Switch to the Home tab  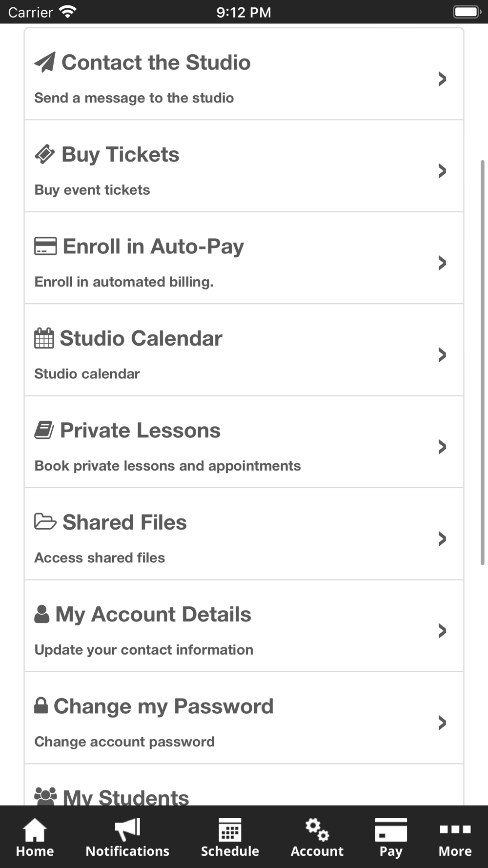(35, 838)
